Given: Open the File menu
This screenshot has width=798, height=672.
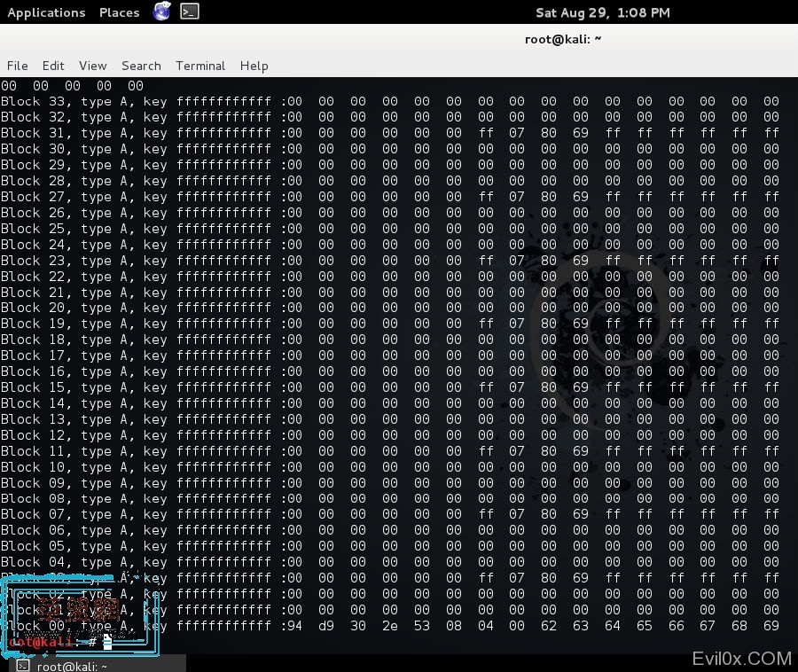Looking at the screenshot, I should pyautogui.click(x=18, y=66).
